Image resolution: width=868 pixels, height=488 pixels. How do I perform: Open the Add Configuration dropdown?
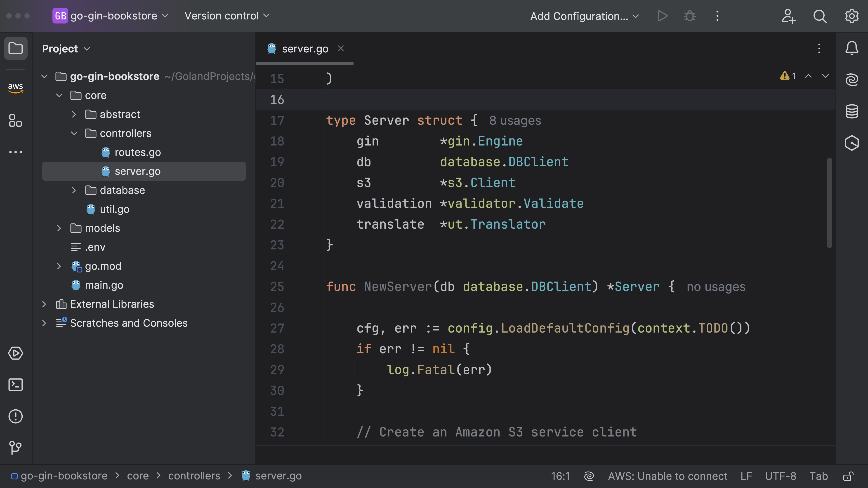click(585, 16)
